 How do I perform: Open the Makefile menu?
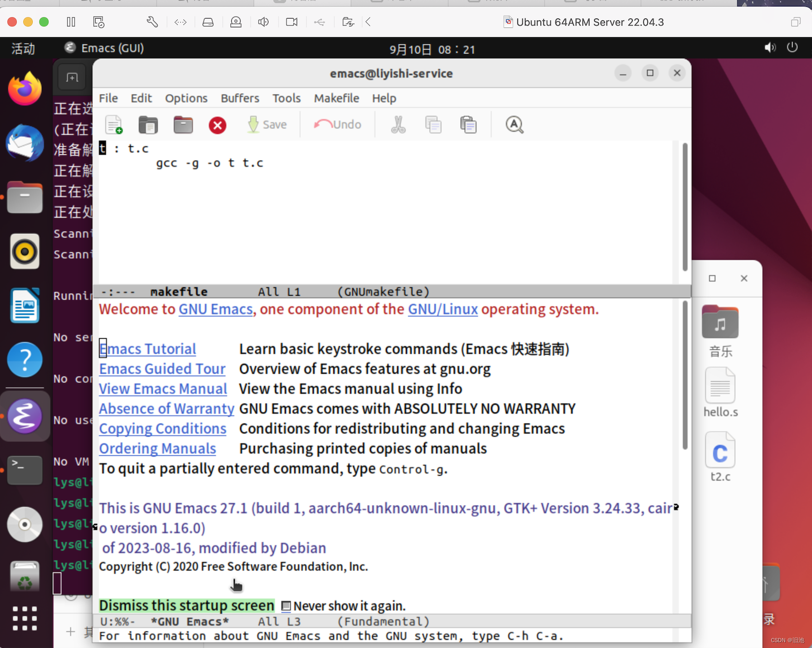336,98
